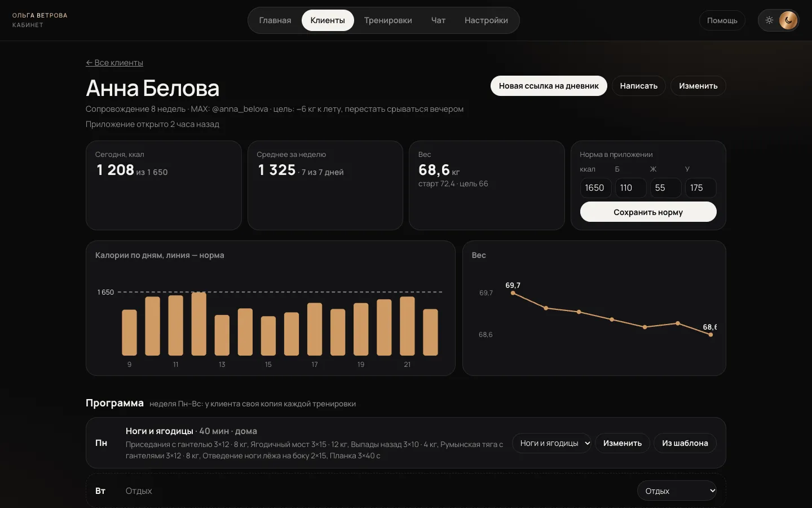Viewport: 812px width, 508px height.
Task: Click the calorie bar for day 21
Action: pos(407,326)
